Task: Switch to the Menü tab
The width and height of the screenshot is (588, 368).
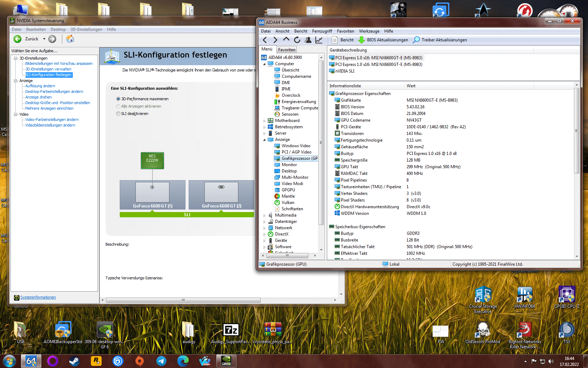Action: click(267, 49)
